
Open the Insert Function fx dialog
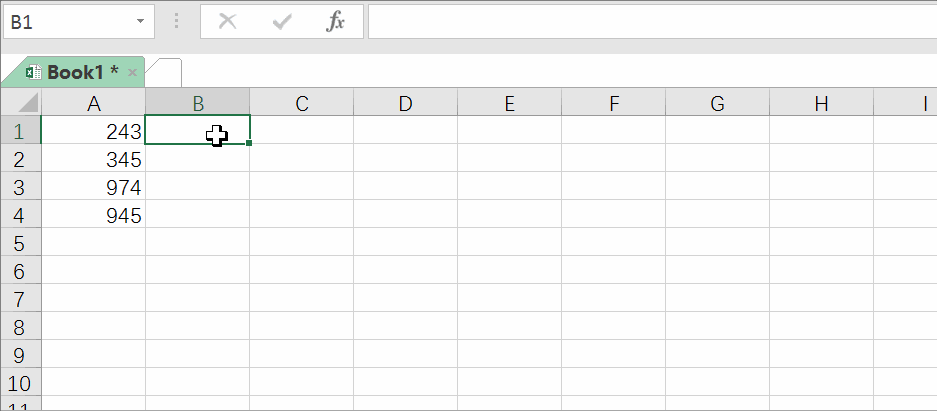point(335,22)
